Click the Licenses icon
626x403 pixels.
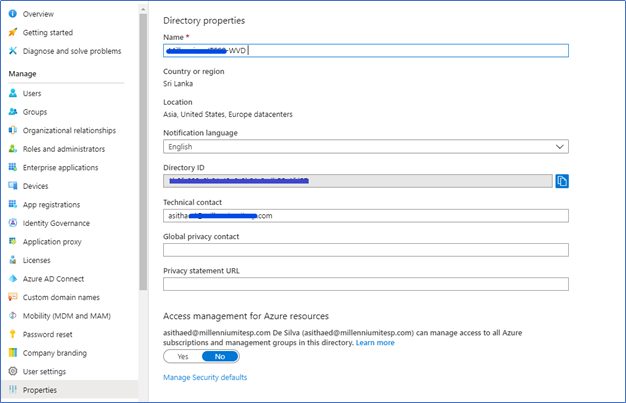[13, 260]
